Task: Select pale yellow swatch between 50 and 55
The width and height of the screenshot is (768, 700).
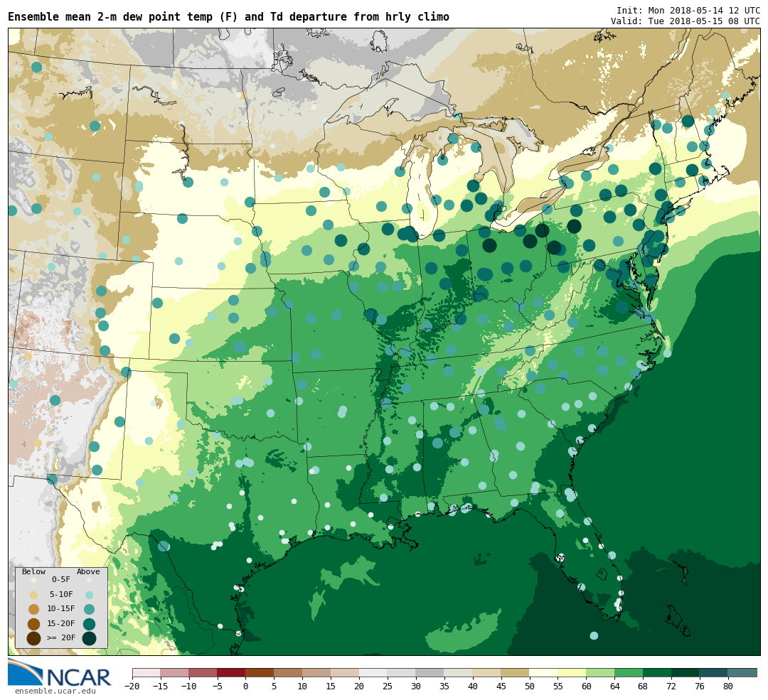Action: 544,672
